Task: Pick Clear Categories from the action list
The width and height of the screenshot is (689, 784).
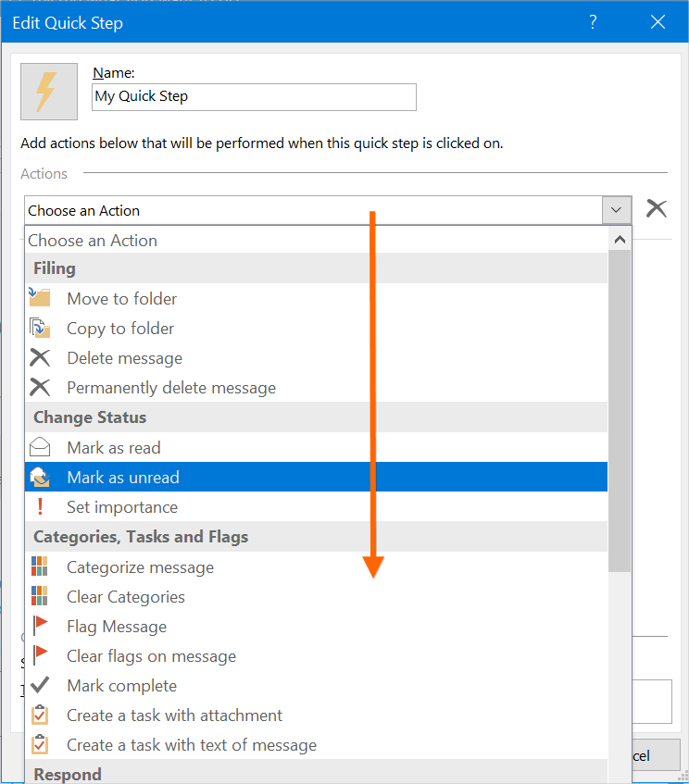Action: coord(126,597)
